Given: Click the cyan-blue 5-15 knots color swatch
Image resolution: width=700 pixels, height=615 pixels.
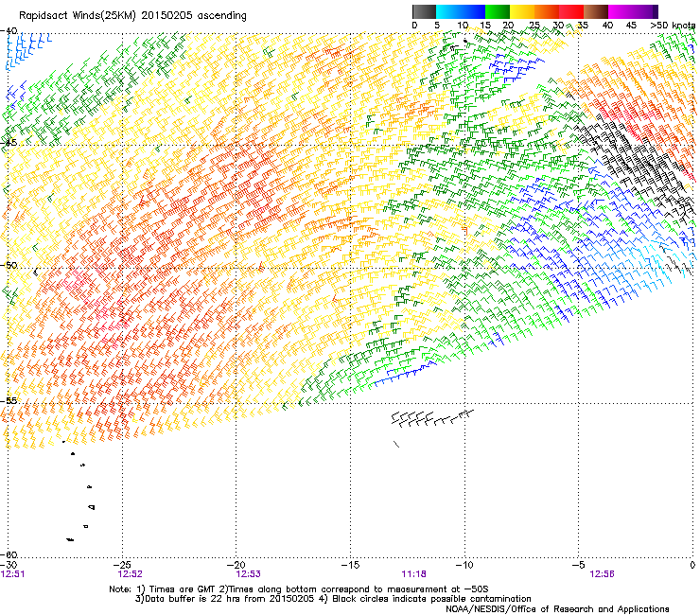Looking at the screenshot, I should tap(461, 11).
